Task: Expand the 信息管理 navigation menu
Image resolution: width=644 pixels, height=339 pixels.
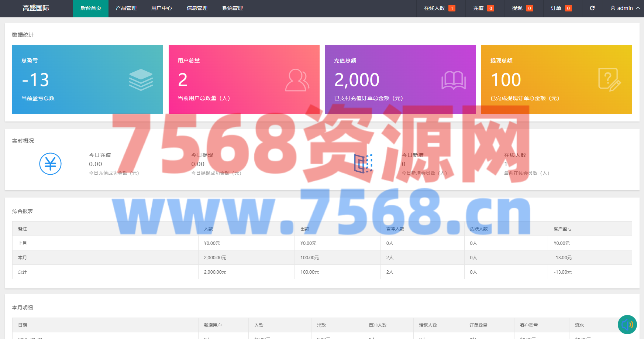Action: point(197,8)
